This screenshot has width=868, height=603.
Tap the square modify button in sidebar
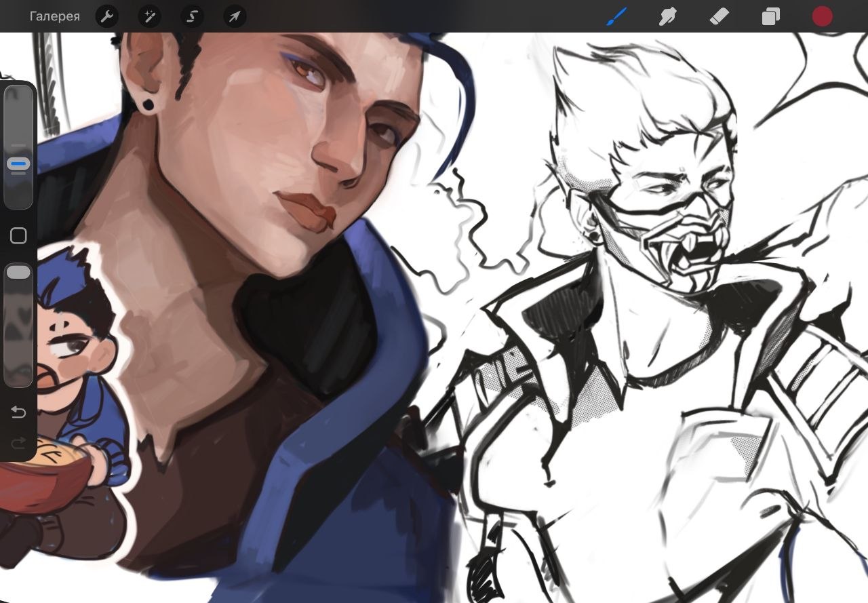(x=18, y=235)
